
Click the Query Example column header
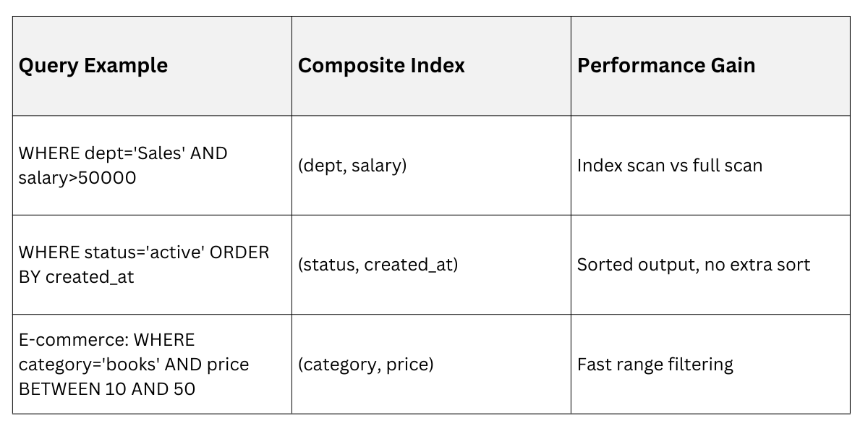pyautogui.click(x=93, y=66)
